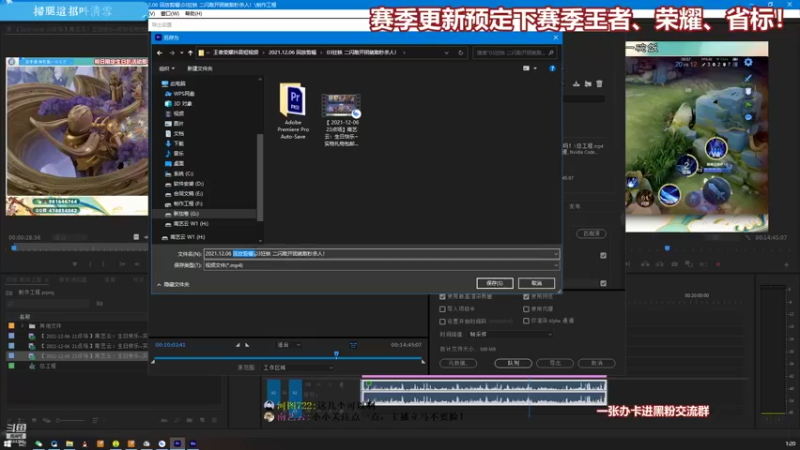Click the orange label swatch of 其他文件
Image resolution: width=800 pixels, height=450 pixels.
11,326
